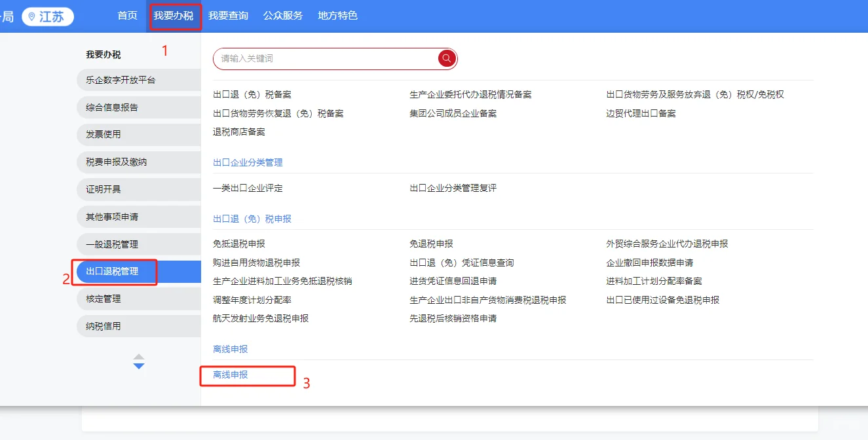Click the 江苏 location pin selector
Image resolution: width=868 pixels, height=440 pixels.
coord(47,16)
